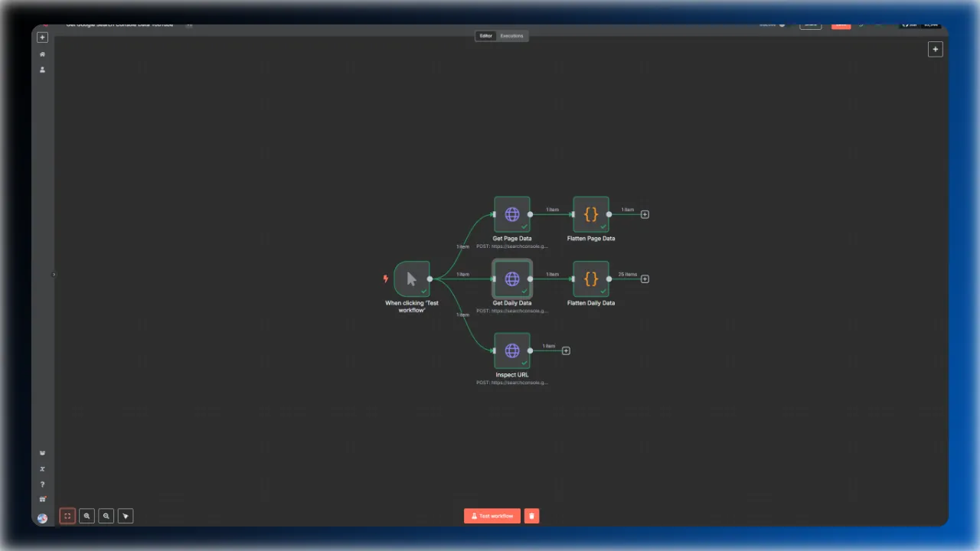Click the Flatten Page Data label
The image size is (980, 551).
click(590, 239)
